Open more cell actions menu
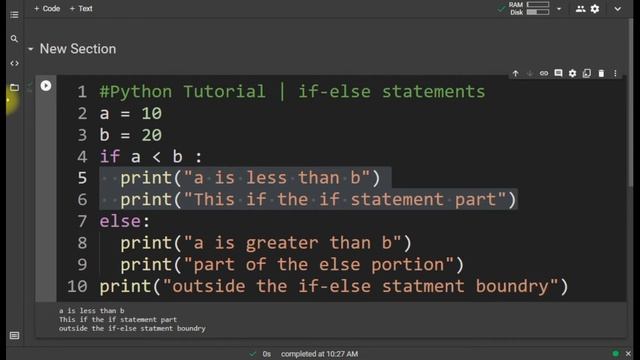This screenshot has width=640, height=360. tap(616, 73)
